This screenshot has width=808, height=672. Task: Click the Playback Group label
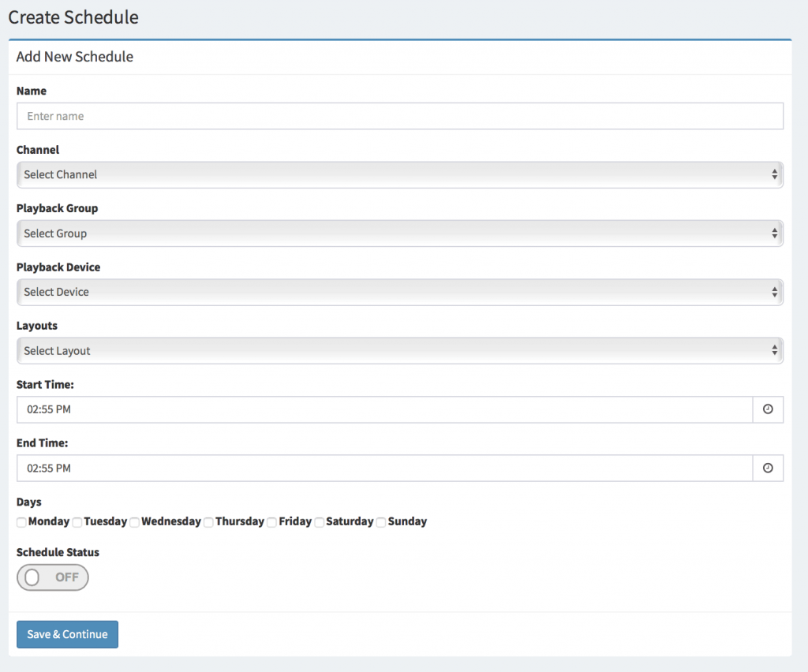pyautogui.click(x=57, y=208)
